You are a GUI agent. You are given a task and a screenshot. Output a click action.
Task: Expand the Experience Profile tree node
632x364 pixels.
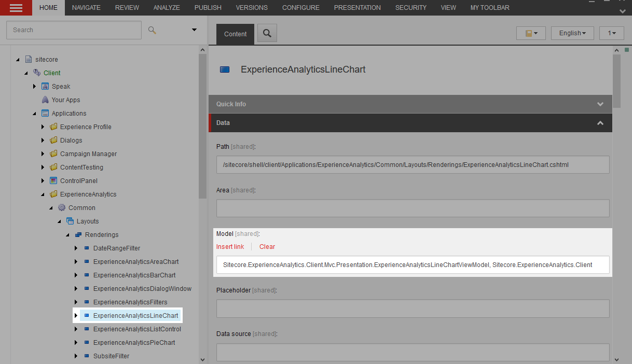[43, 127]
